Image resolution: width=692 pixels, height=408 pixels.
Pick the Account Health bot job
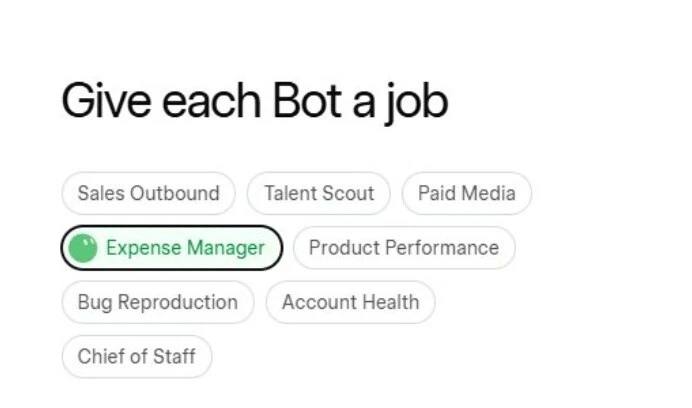(350, 302)
